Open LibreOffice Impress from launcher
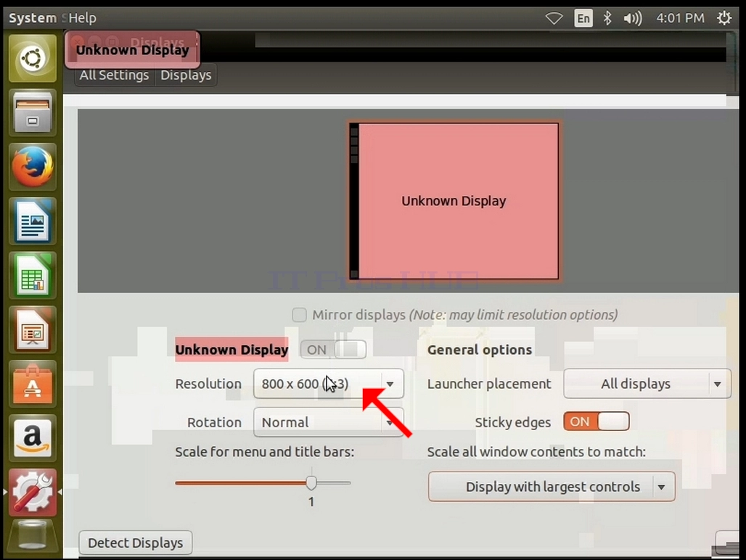This screenshot has height=560, width=746. 33,330
